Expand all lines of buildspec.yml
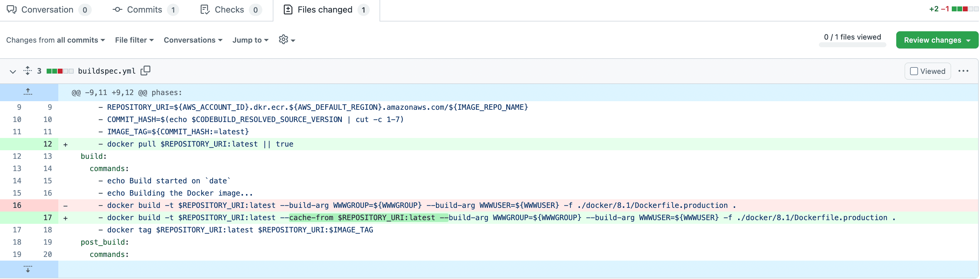The height and width of the screenshot is (279, 980). pos(27,71)
